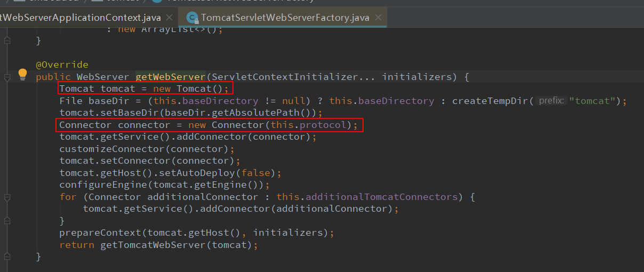Click the WebServer return type
Viewport: 644px width, 272px height.
(103, 77)
